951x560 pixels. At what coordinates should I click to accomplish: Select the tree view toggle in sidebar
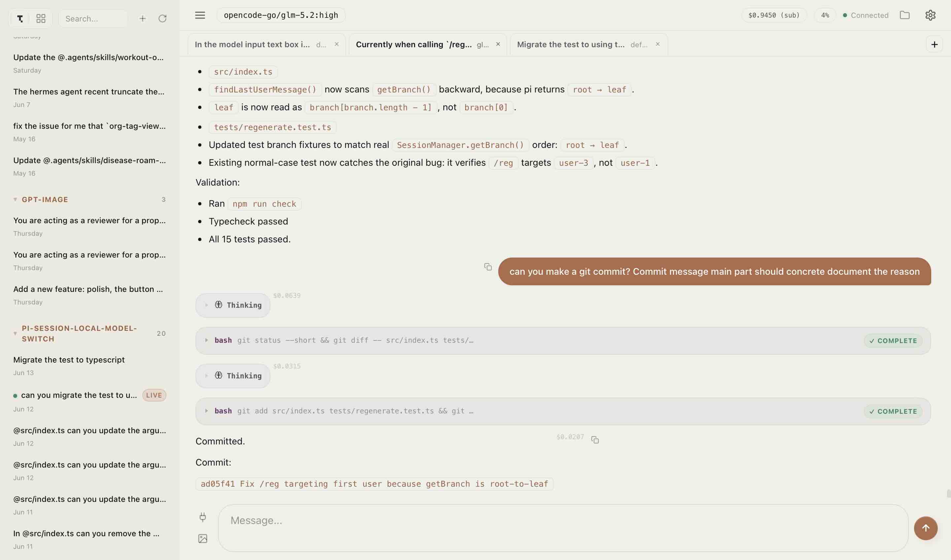[x=20, y=18]
